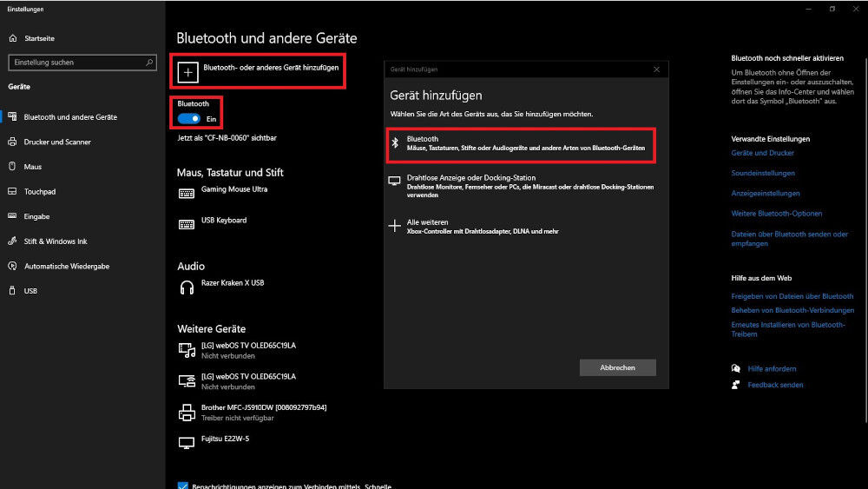Screen dimensions: 868x489
Task: Select the Razer Kraken X USB headphone icon
Action: [187, 287]
